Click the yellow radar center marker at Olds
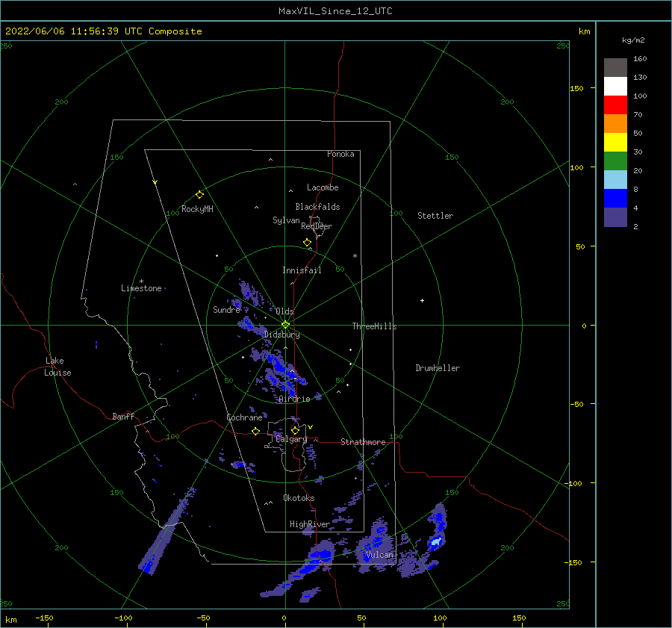672x628 pixels. coord(285,325)
